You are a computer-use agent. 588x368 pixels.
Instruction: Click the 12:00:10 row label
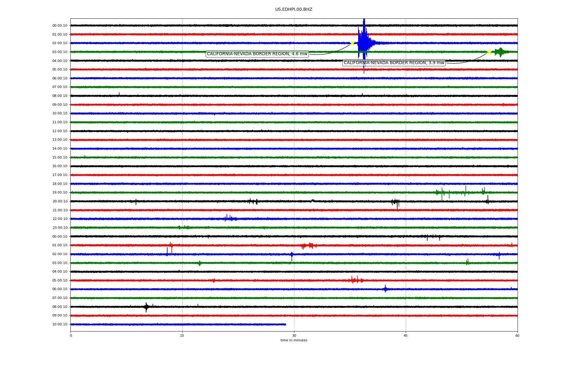(x=60, y=131)
